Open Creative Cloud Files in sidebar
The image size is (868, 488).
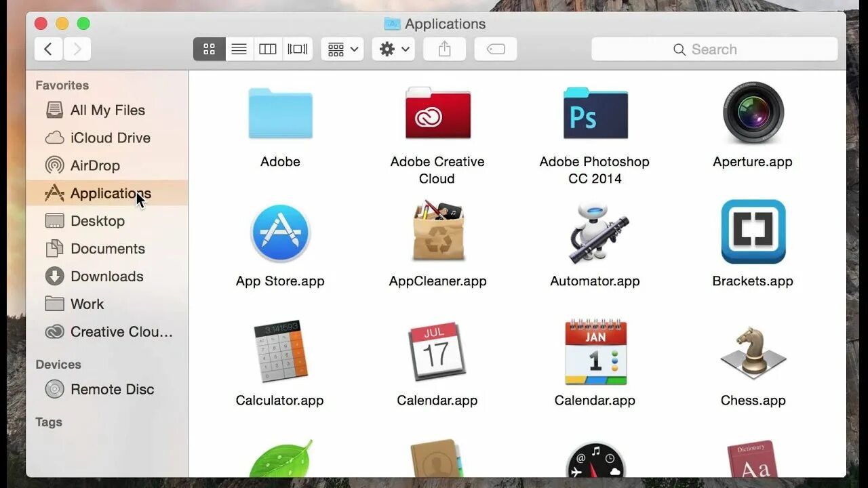tap(107, 332)
